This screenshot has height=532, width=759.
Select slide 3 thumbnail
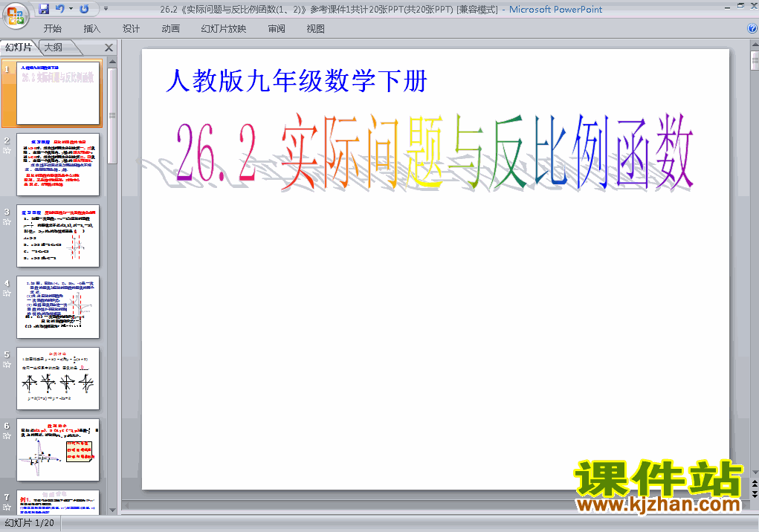[x=58, y=236]
